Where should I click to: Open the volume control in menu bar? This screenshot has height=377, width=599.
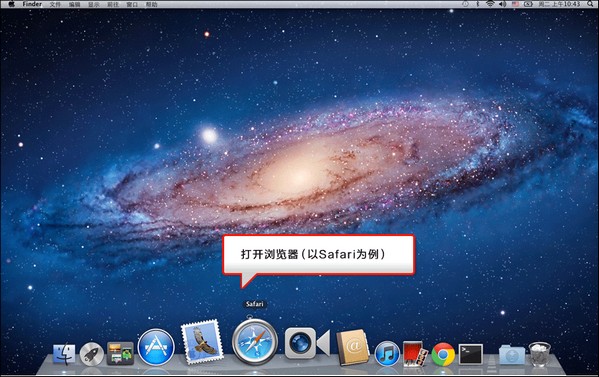502,4
